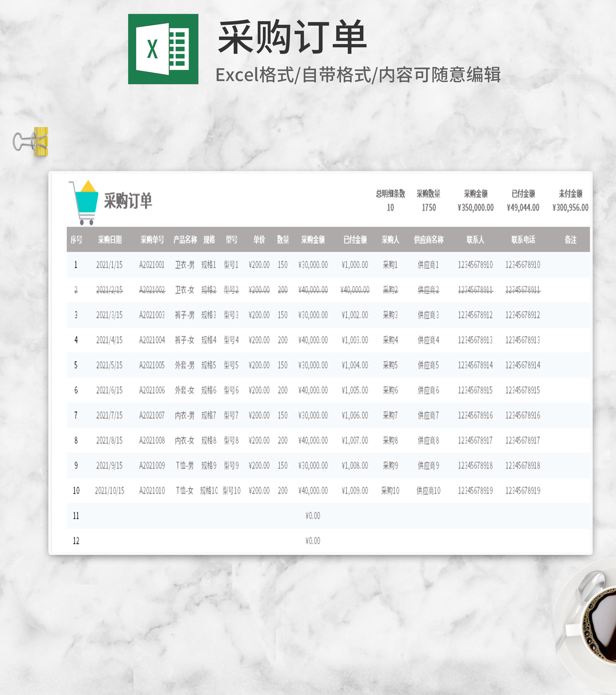The width and height of the screenshot is (616, 695).
Task: Click the ¥0.00 cell in row 11
Action: click(312, 516)
